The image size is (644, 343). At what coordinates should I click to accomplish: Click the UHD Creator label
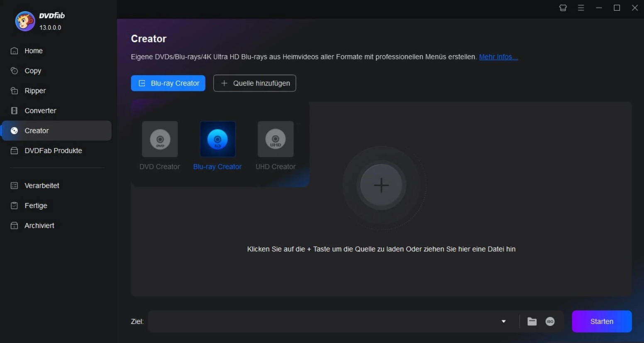coord(276,167)
